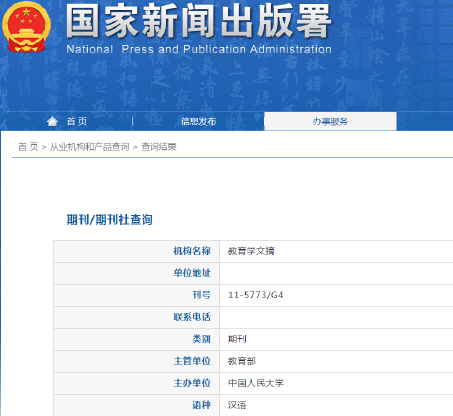Click 首页 in the breadcrumb
The width and height of the screenshot is (453, 416).
[x=28, y=147]
